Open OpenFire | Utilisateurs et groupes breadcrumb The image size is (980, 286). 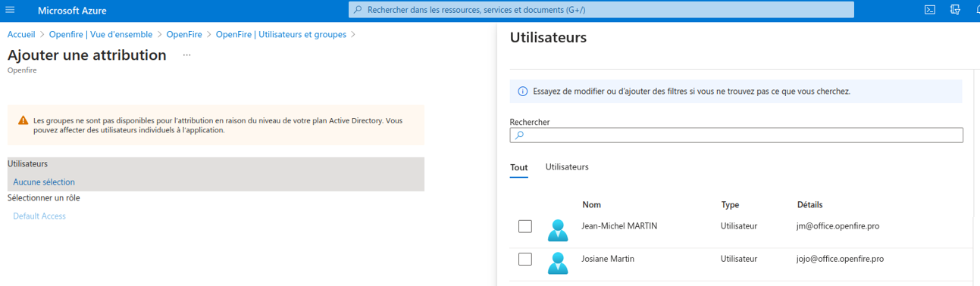281,34
